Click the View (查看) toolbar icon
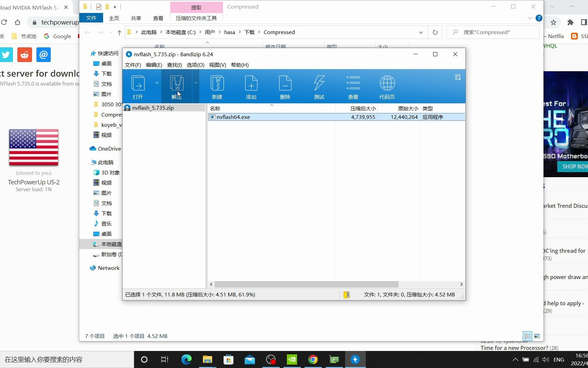 pyautogui.click(x=353, y=87)
